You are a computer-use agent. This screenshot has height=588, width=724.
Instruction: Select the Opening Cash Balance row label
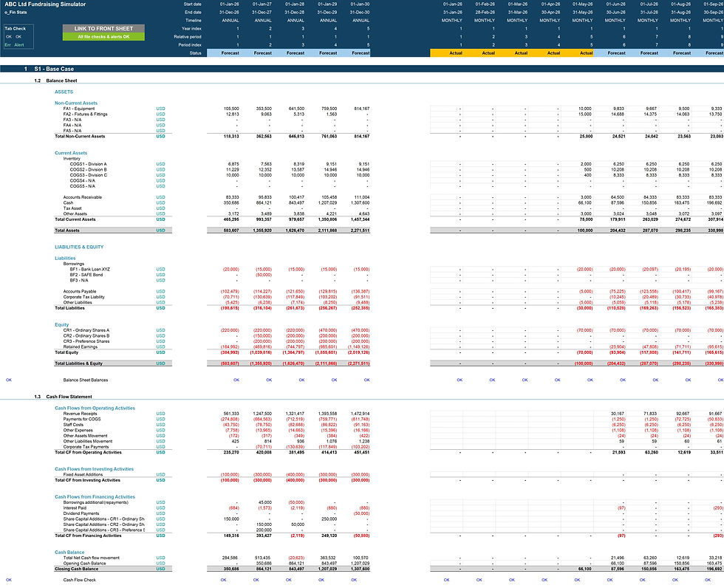point(84,564)
